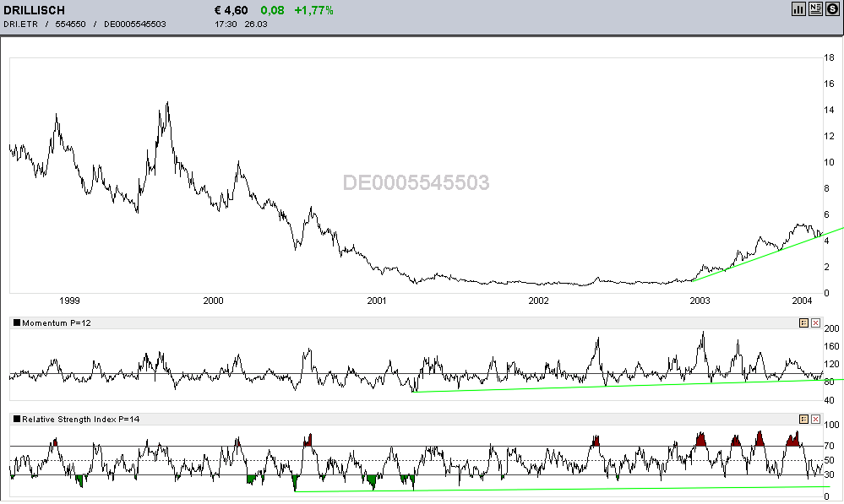844x504 pixels.
Task: Click the 200 value on Momentum axis
Action: pyautogui.click(x=831, y=328)
